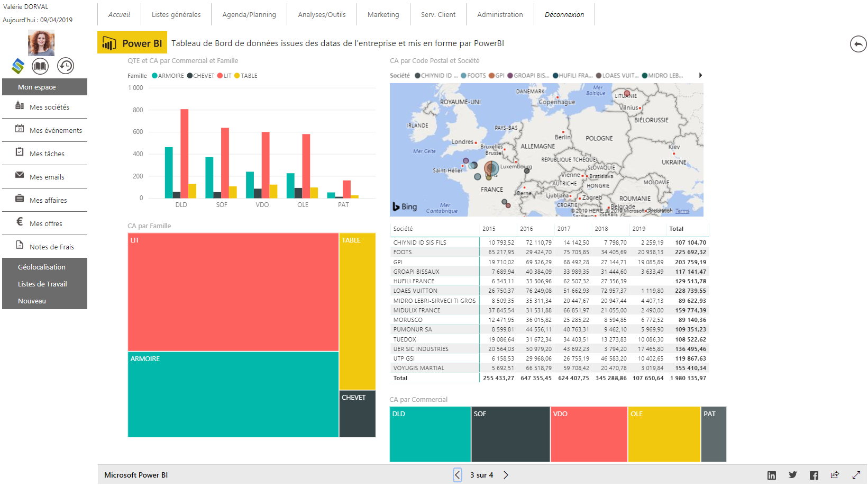Open Analyses/Outils menu
868x485 pixels.
tap(322, 14)
